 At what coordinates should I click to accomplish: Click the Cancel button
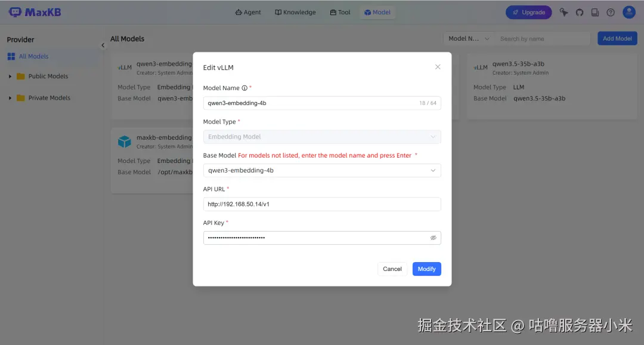[392, 269]
